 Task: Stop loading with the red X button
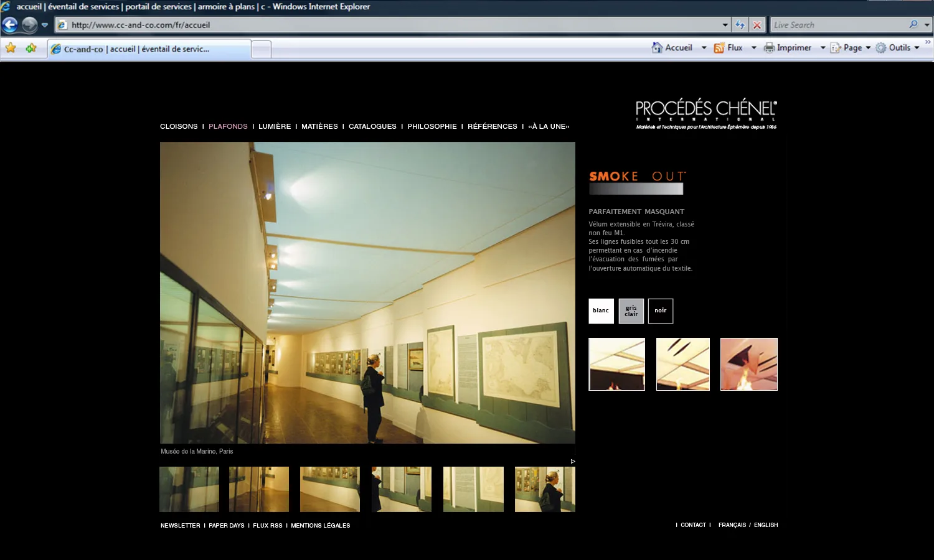[x=757, y=25]
